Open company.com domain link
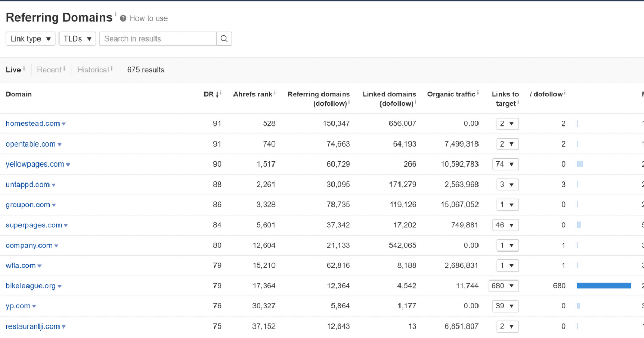Viewport: 644px width, 338px height. (x=29, y=245)
